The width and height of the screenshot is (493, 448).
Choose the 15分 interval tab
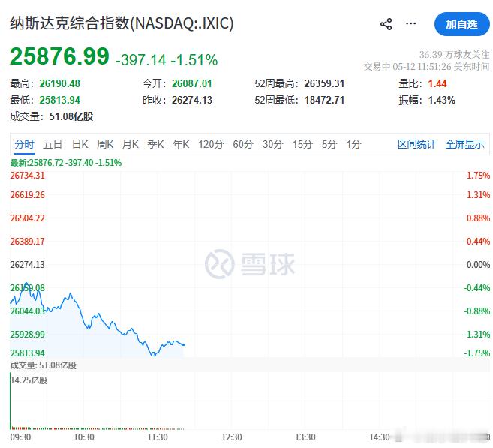point(303,144)
